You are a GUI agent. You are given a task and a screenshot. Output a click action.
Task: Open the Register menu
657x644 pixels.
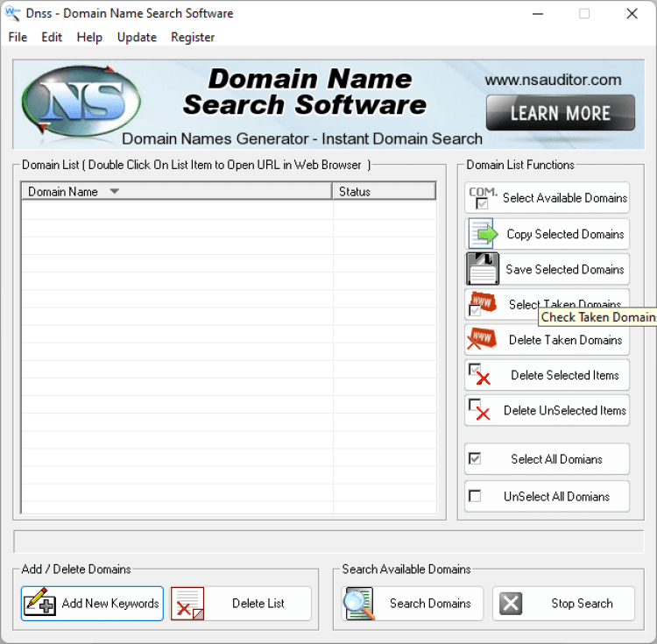tap(193, 38)
